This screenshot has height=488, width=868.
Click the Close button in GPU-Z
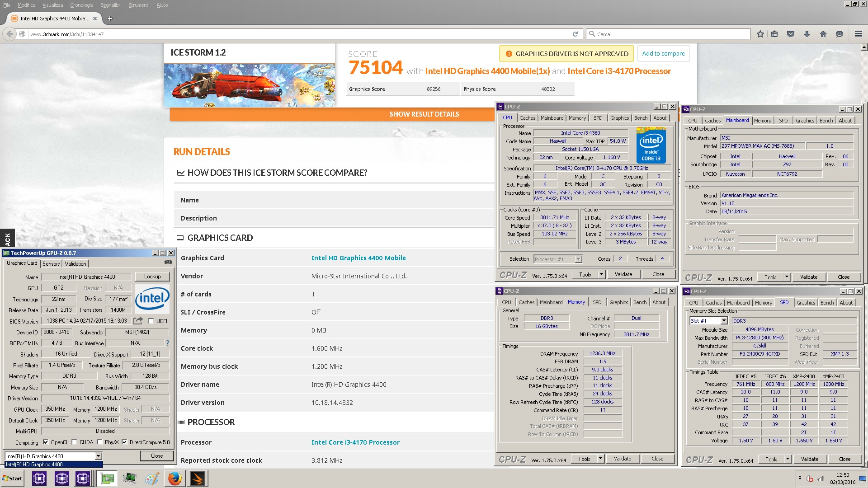pos(157,456)
